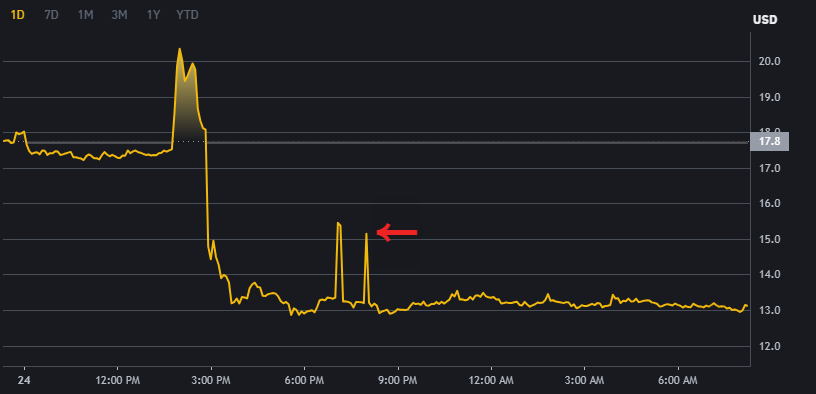Click the 9:00 PM time axis label
The height and width of the screenshot is (394, 816).
(398, 380)
